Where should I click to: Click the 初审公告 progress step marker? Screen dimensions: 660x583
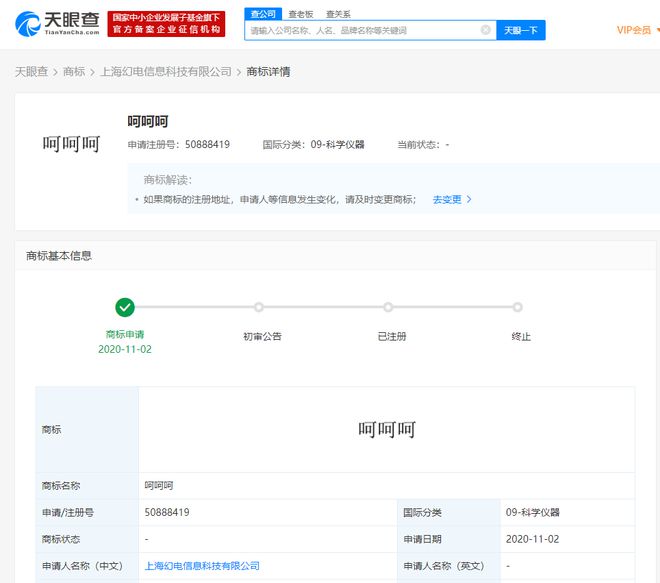click(x=259, y=307)
